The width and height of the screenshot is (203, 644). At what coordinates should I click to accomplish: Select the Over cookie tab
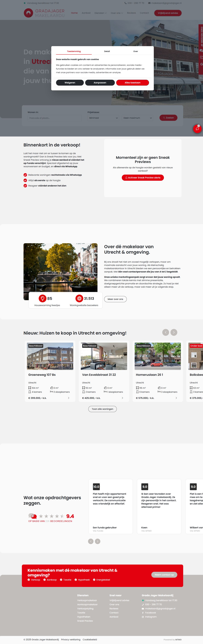coord(135,51)
